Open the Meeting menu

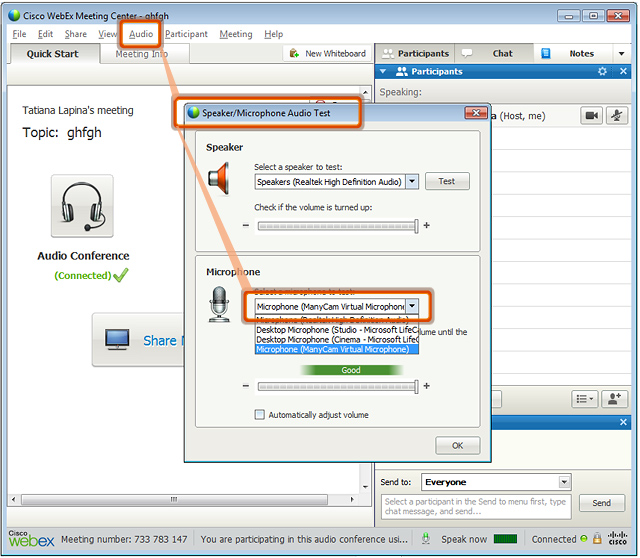pyautogui.click(x=236, y=34)
